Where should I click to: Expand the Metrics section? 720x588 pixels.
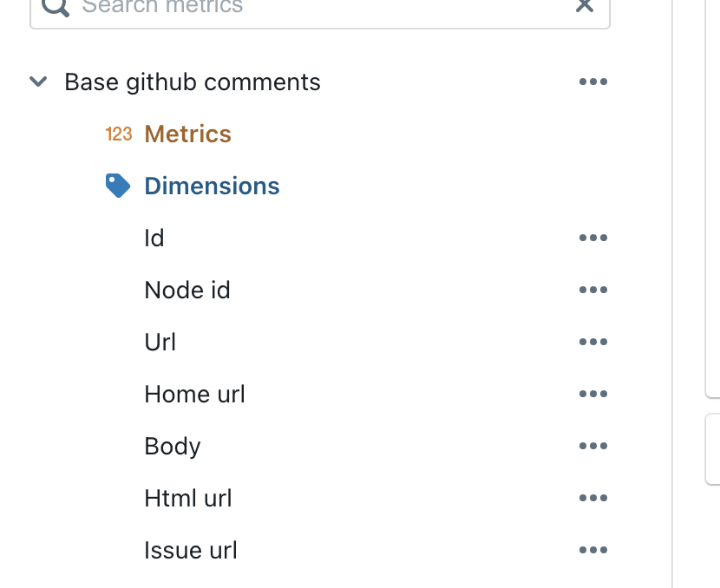[187, 134]
